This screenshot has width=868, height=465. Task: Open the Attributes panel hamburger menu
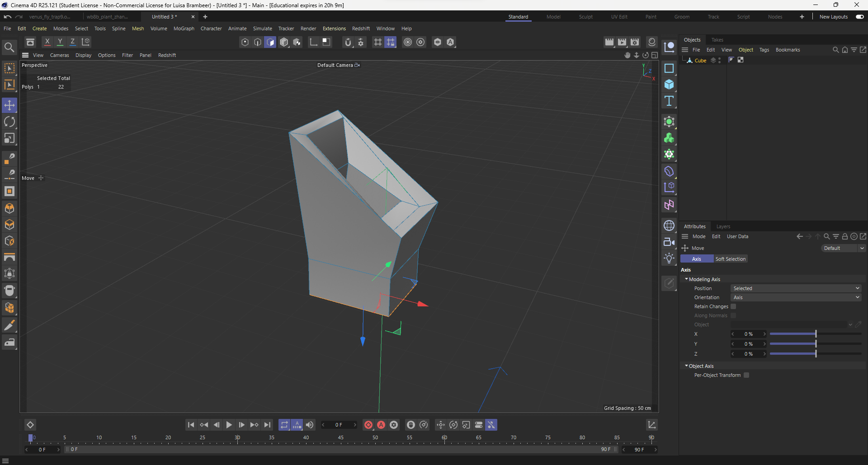685,236
